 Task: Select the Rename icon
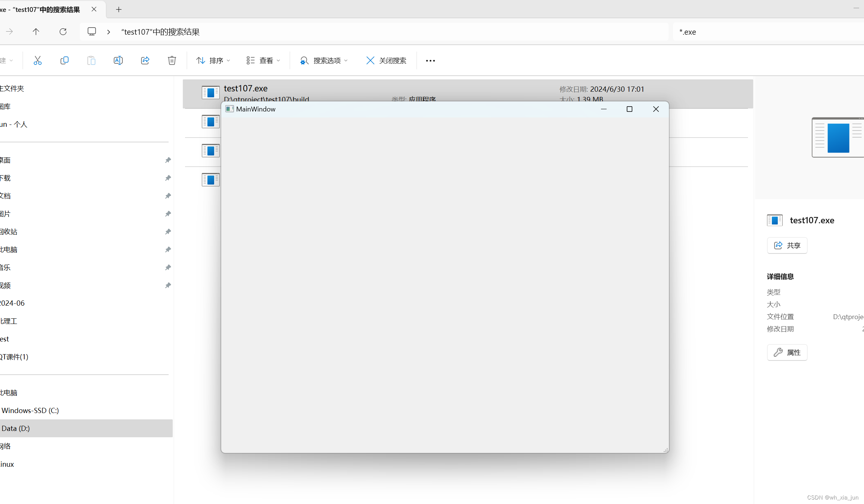pyautogui.click(x=118, y=60)
